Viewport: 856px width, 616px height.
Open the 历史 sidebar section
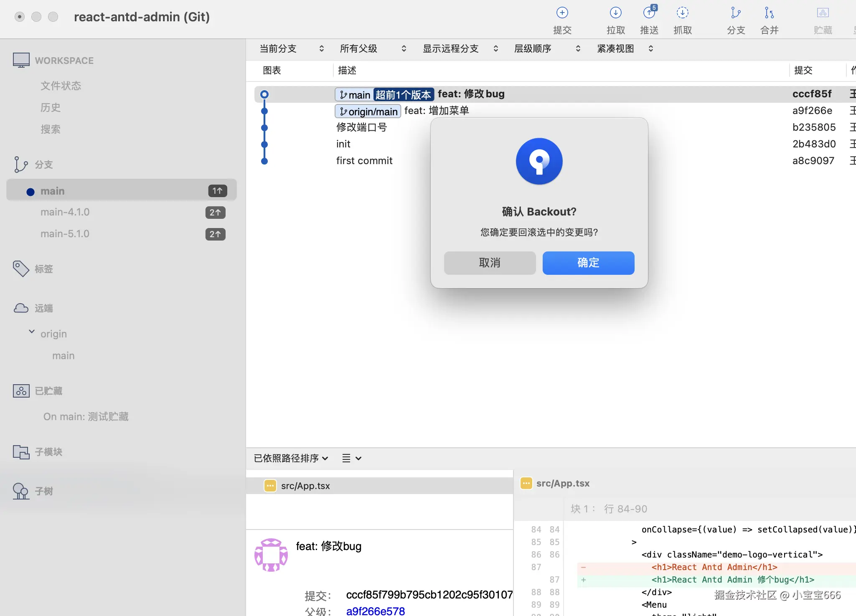click(50, 107)
